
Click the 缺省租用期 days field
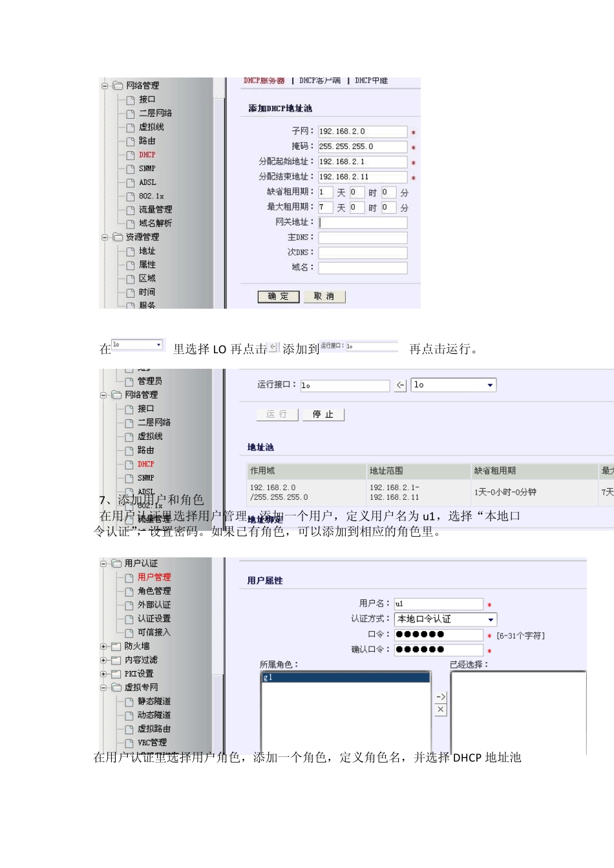[x=325, y=192]
